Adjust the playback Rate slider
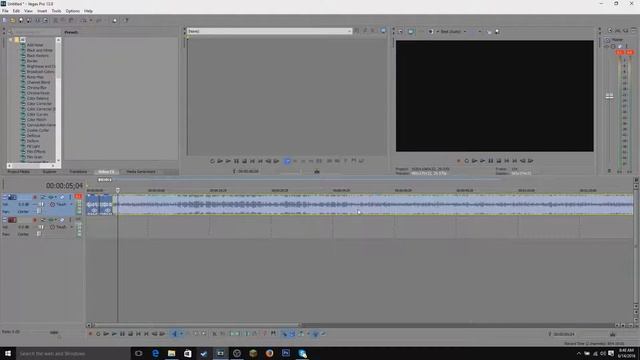 tap(54, 333)
